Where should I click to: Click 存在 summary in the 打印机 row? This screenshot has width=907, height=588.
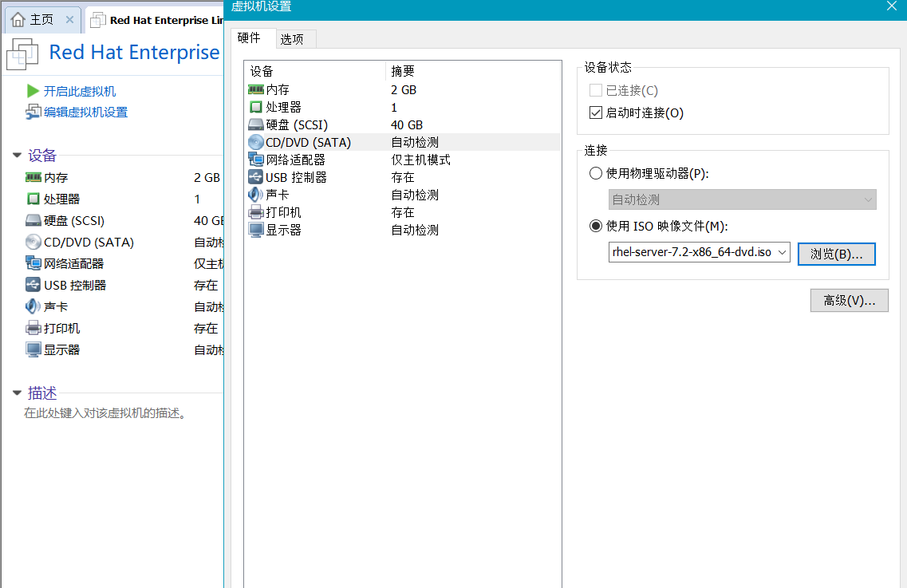tap(403, 212)
